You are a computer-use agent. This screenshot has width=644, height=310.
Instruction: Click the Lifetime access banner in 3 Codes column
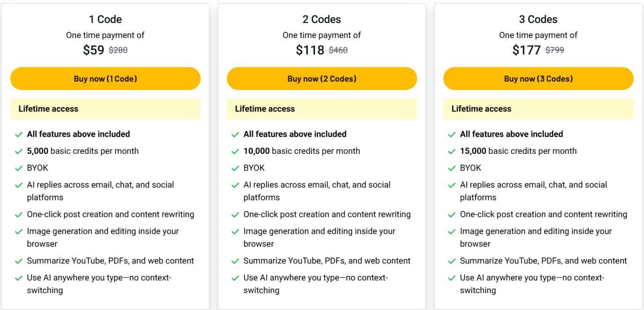click(x=538, y=108)
